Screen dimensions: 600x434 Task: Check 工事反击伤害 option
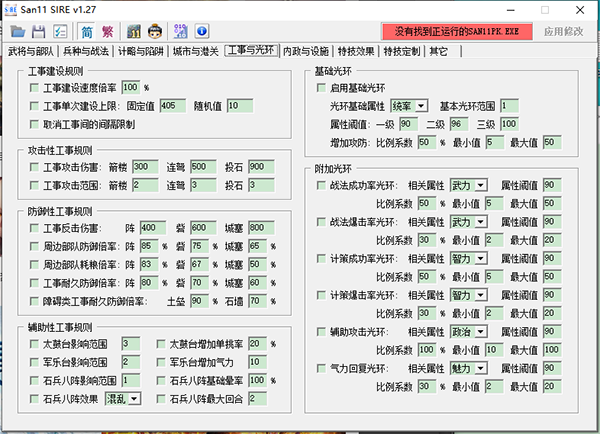pos(34,228)
